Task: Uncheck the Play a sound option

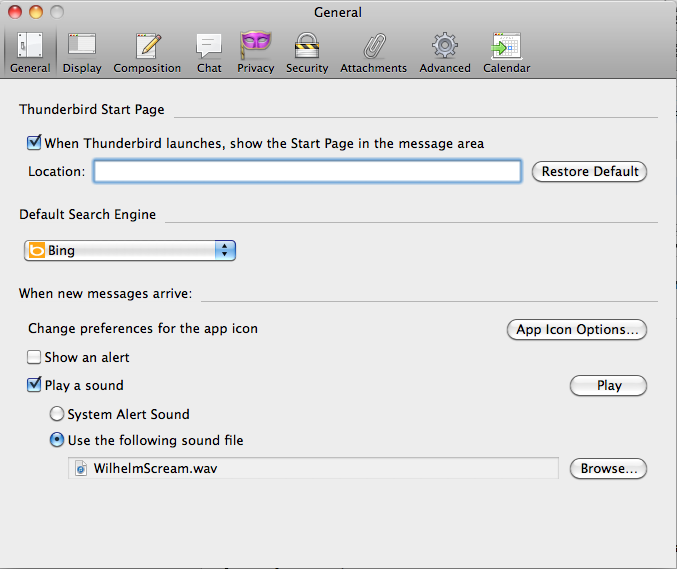Action: [35, 385]
